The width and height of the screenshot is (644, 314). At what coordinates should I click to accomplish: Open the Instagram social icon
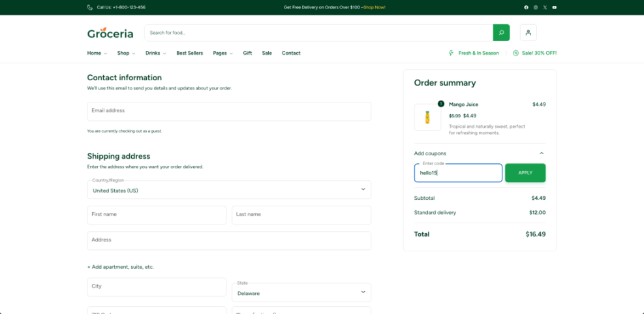point(536,7)
